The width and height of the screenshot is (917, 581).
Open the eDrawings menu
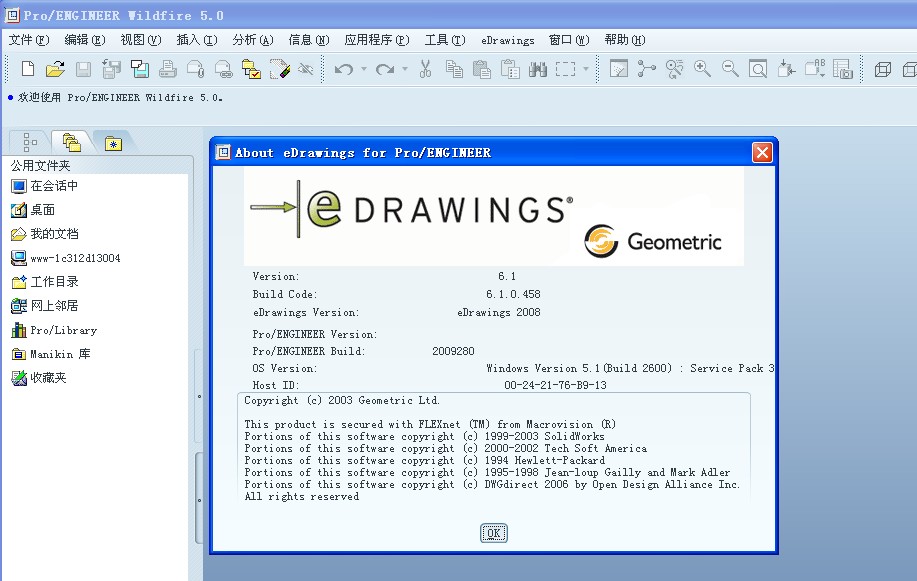(508, 40)
